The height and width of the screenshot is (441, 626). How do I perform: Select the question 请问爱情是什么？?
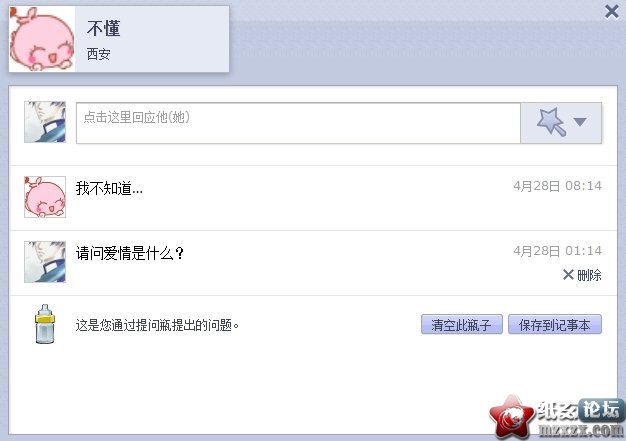pos(130,253)
